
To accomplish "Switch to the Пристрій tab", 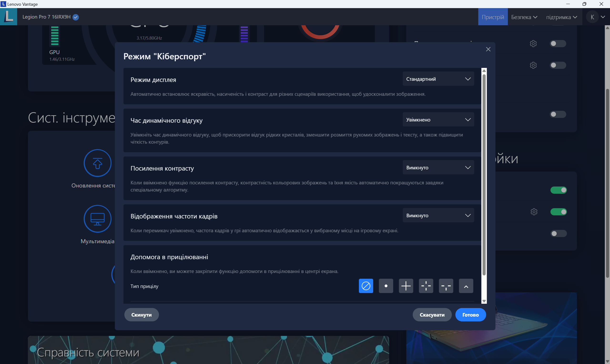I will (x=493, y=17).
